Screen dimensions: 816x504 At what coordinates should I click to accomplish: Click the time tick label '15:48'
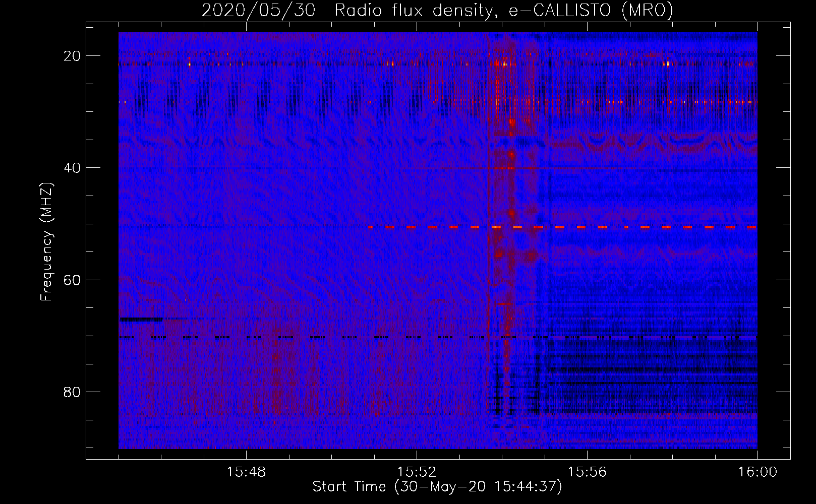[246, 472]
